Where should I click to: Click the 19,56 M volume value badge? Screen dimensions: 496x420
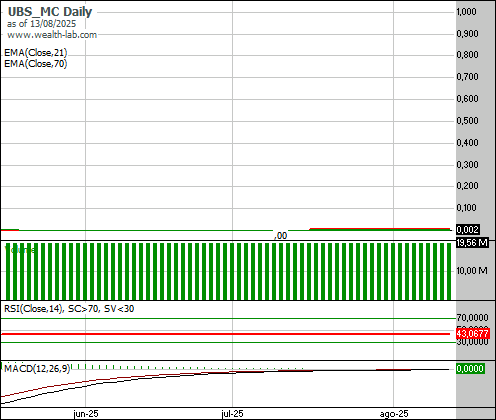coord(472,243)
